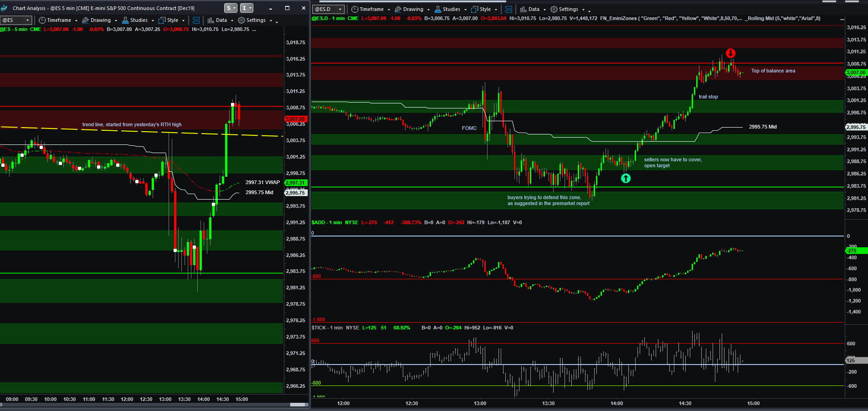This screenshot has width=868, height=411.
Task: Open Timeframe tool in the @ES.D 1 min window
Action: click(368, 9)
